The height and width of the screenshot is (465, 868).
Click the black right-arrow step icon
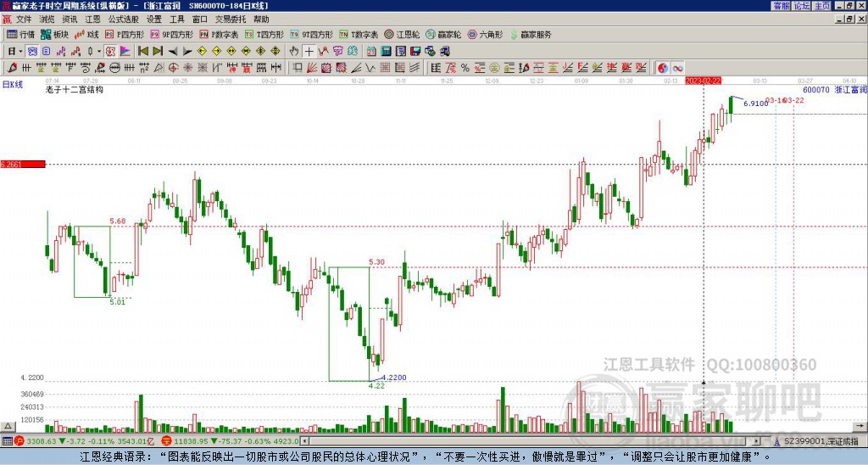(187, 52)
